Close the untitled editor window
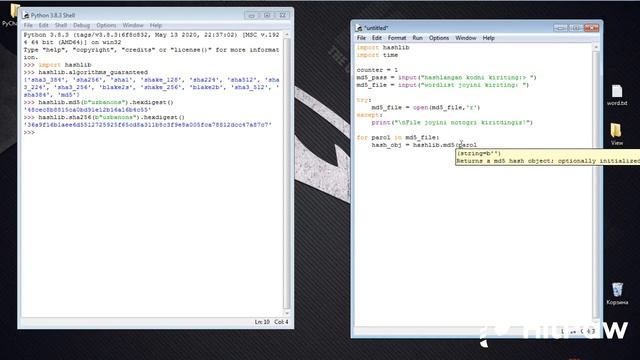Image resolution: width=640 pixels, height=360 pixels. point(591,28)
